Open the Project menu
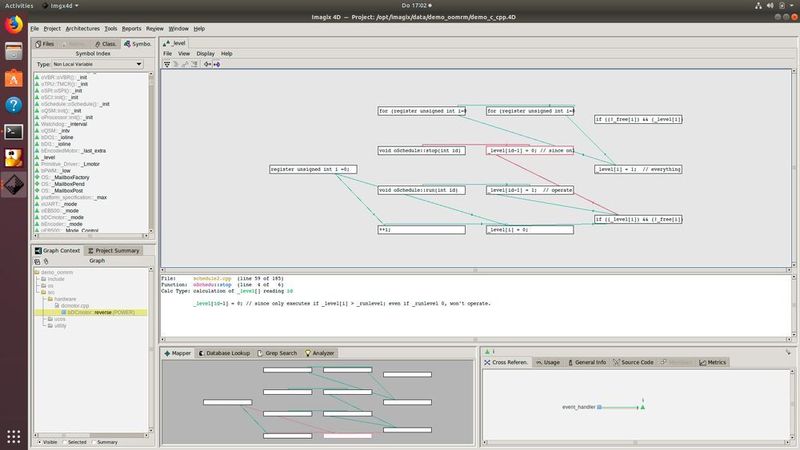This screenshot has width=800, height=450. click(x=52, y=29)
